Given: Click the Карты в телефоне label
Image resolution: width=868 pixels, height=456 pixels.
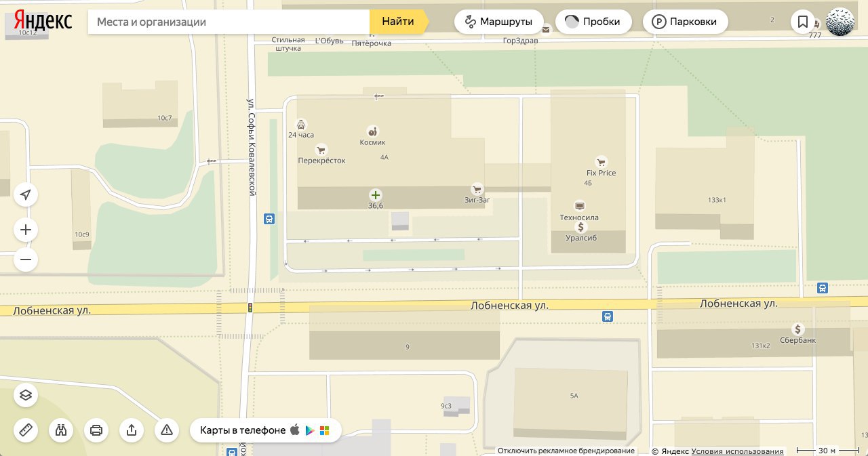Looking at the screenshot, I should point(243,430).
